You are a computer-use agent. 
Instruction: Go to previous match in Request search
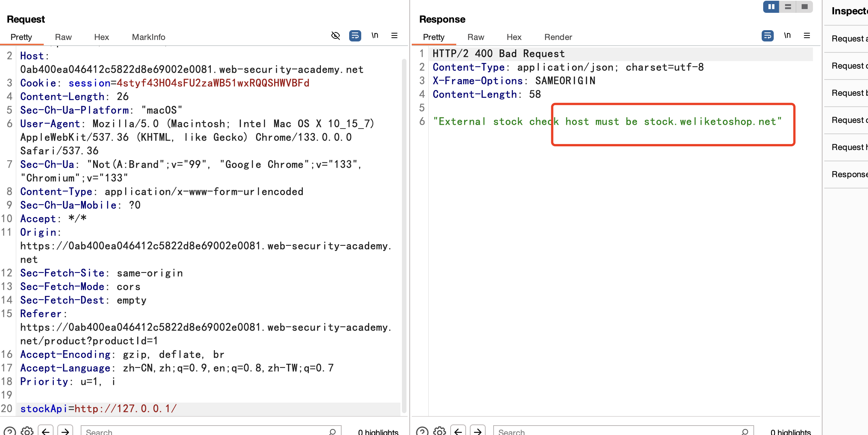click(x=46, y=431)
